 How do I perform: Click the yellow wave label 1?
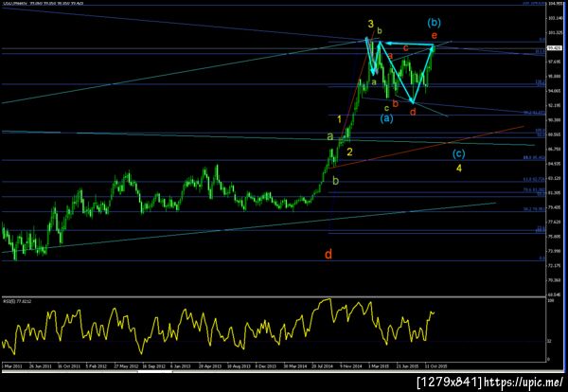tap(340, 119)
